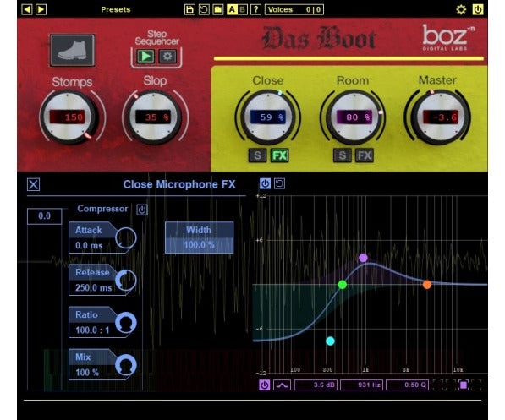Viewport: 505px width, 420px height.
Task: Solo the Close microphone with S button
Action: pyautogui.click(x=257, y=155)
